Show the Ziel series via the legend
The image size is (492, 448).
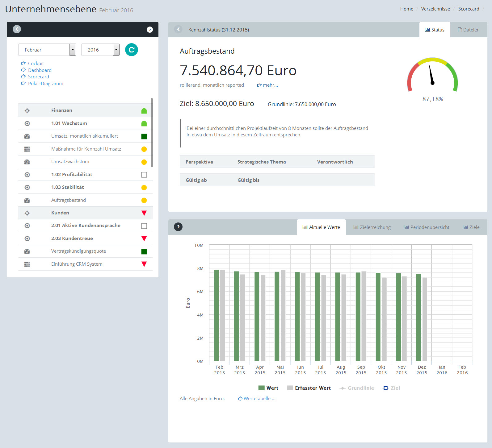point(391,388)
